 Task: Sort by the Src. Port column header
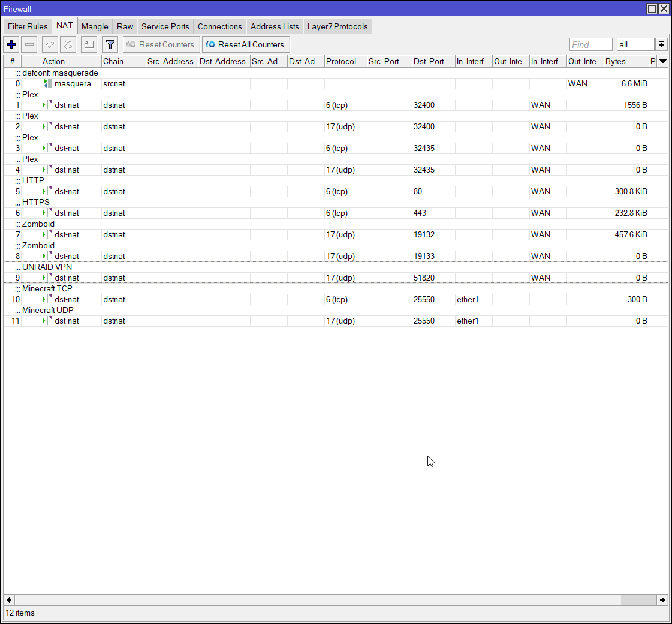389,61
